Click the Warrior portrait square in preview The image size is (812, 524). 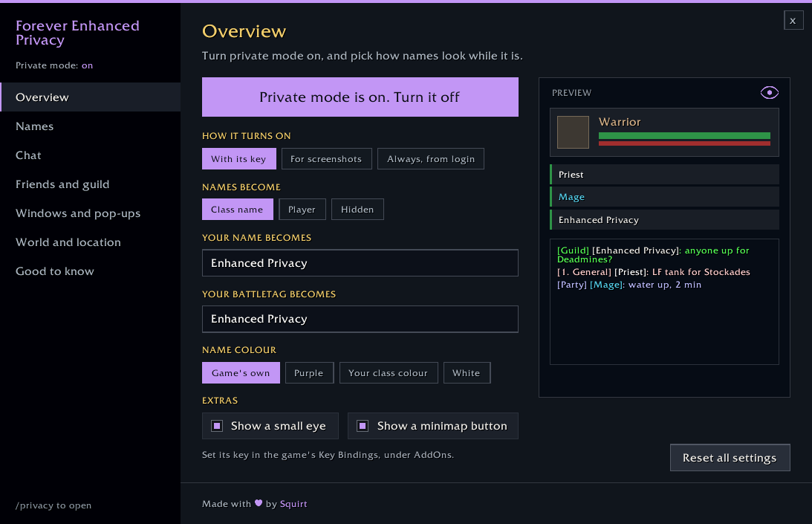tap(573, 132)
